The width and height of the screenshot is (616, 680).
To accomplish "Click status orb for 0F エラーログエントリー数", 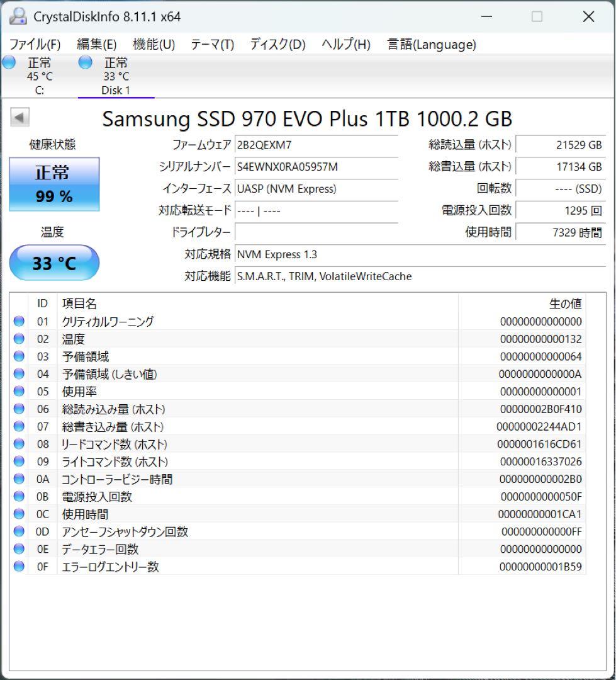I will (x=19, y=566).
